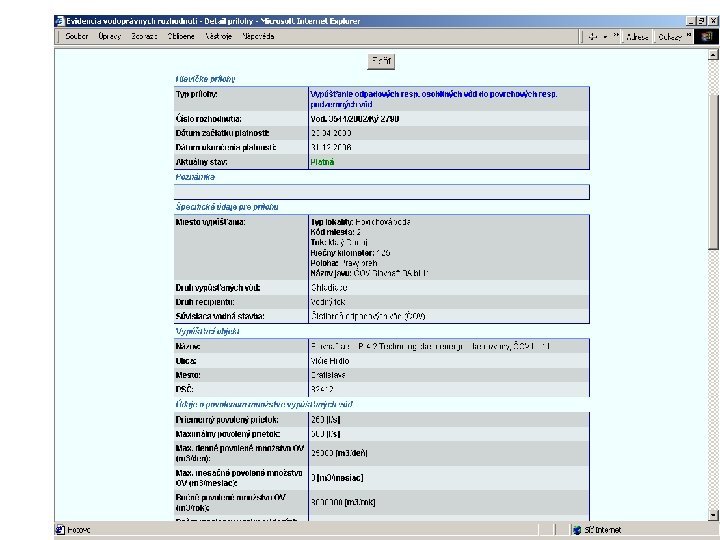
Task: Click the Vlčie Hrdlo street value
Action: 330,361
